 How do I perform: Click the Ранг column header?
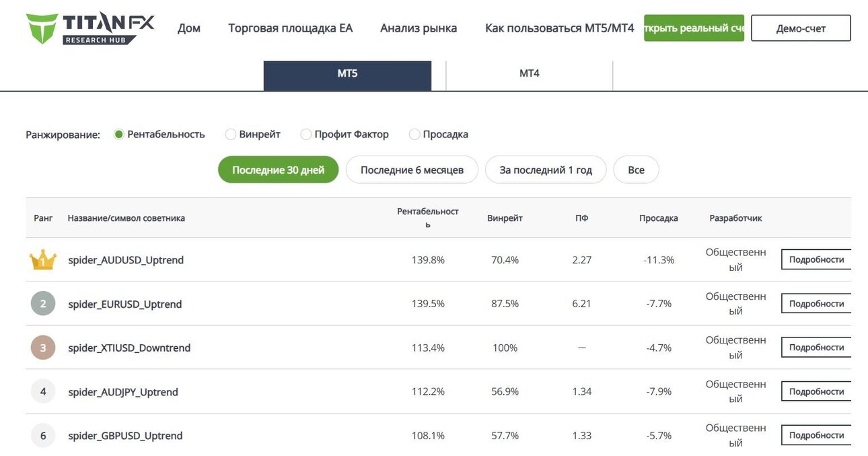tap(43, 218)
